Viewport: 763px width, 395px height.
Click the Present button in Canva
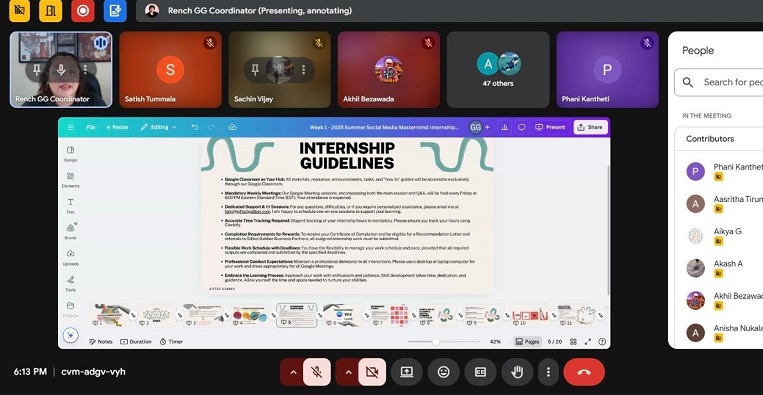click(551, 127)
